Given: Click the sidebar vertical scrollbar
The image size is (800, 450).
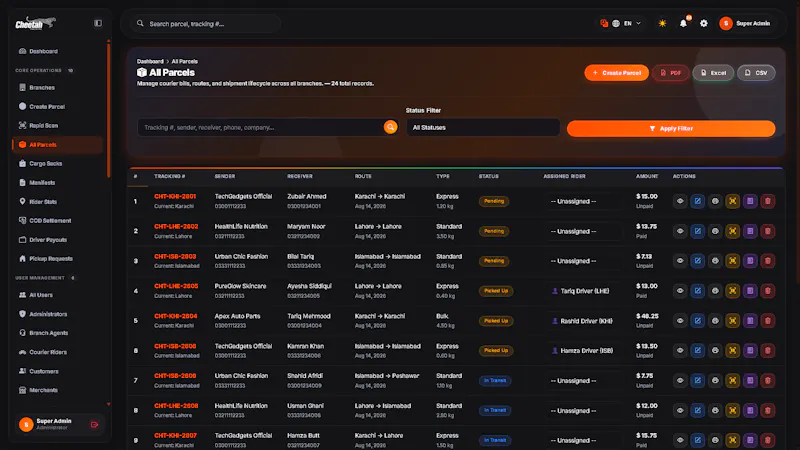Looking at the screenshot, I should coord(108,110).
